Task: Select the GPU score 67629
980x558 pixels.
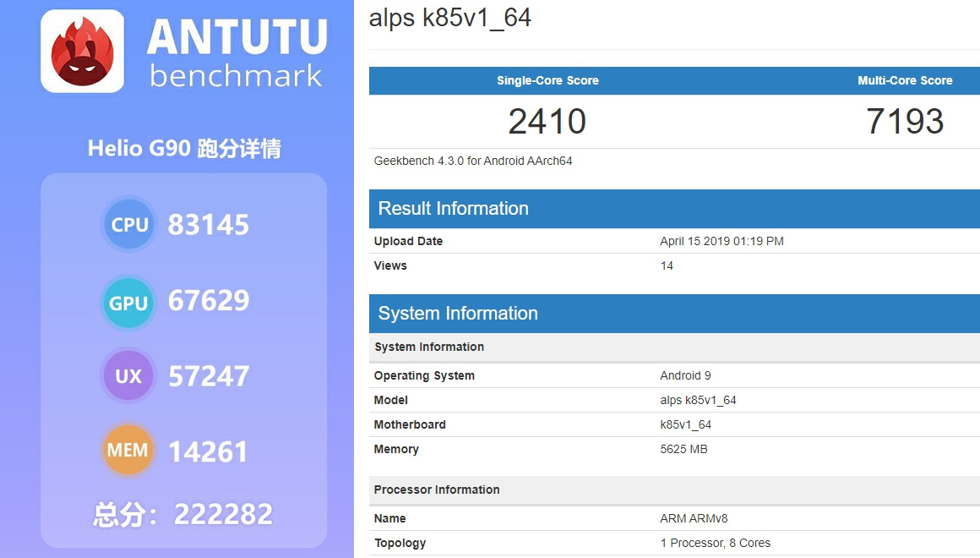Action: point(209,301)
